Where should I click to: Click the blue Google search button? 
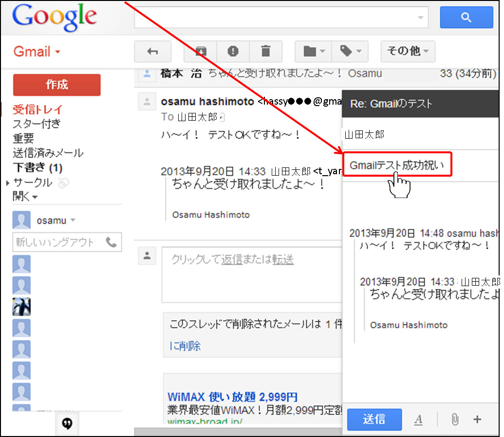pyautogui.click(x=466, y=18)
